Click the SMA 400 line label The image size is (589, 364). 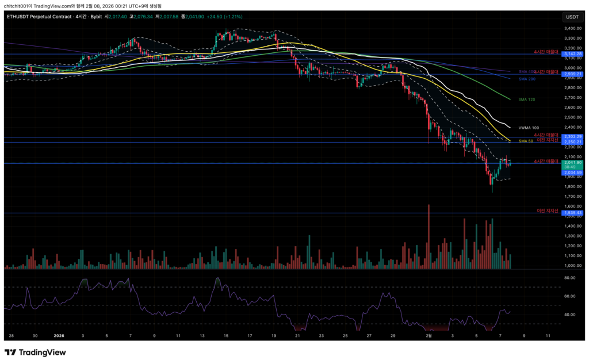pos(525,72)
